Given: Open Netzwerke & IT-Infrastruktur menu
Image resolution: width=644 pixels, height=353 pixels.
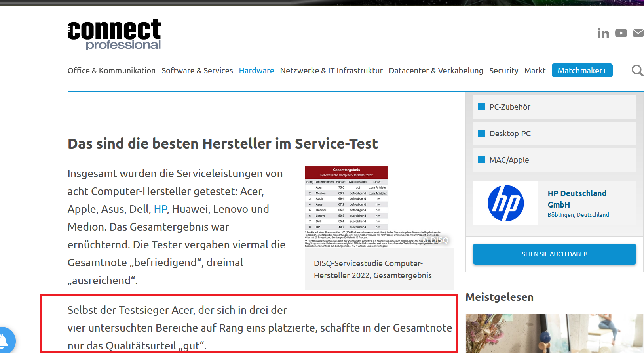Looking at the screenshot, I should 331,71.
